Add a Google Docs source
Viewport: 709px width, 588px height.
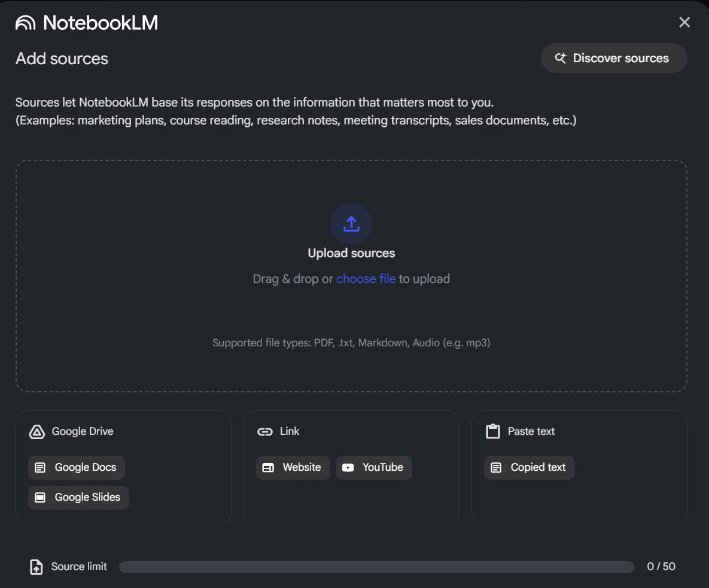(x=77, y=467)
